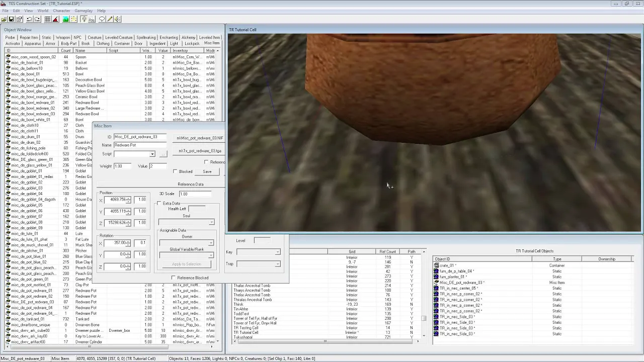Screen dimensions: 644x362
Task: Open the Sound speaker toolbar icon
Action: pyautogui.click(x=117, y=19)
